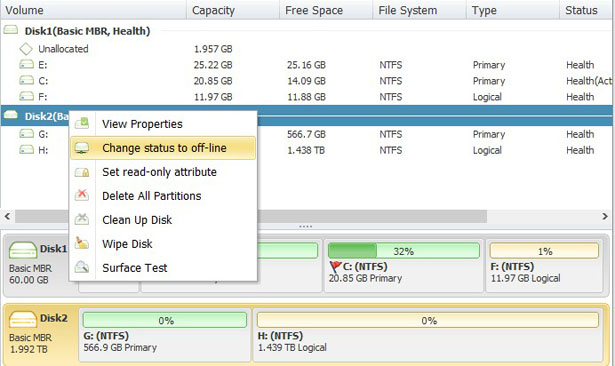The height and width of the screenshot is (366, 615).
Task: Click the H: volume drive icon
Action: pyautogui.click(x=26, y=149)
